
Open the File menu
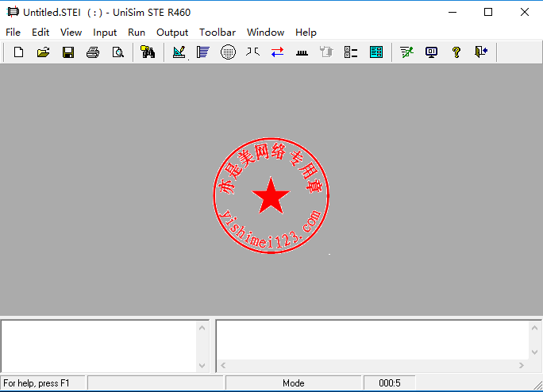point(13,33)
